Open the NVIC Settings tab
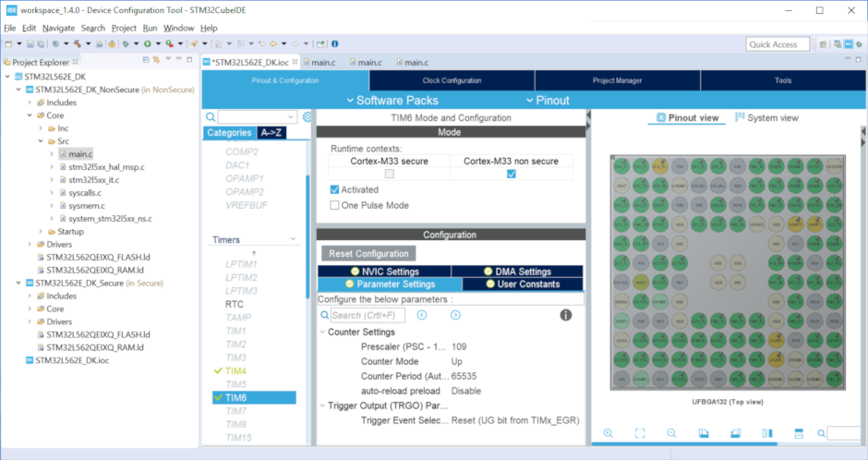The image size is (868, 460). [x=384, y=272]
